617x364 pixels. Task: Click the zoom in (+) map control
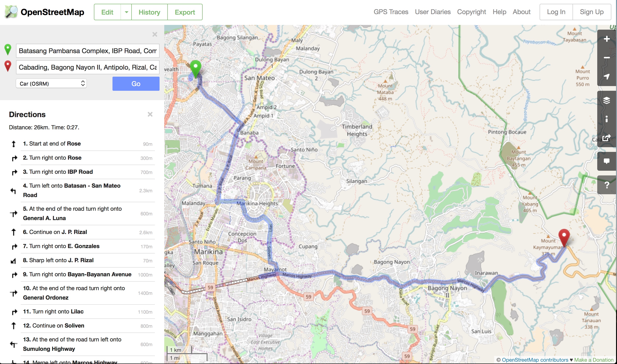pos(607,39)
